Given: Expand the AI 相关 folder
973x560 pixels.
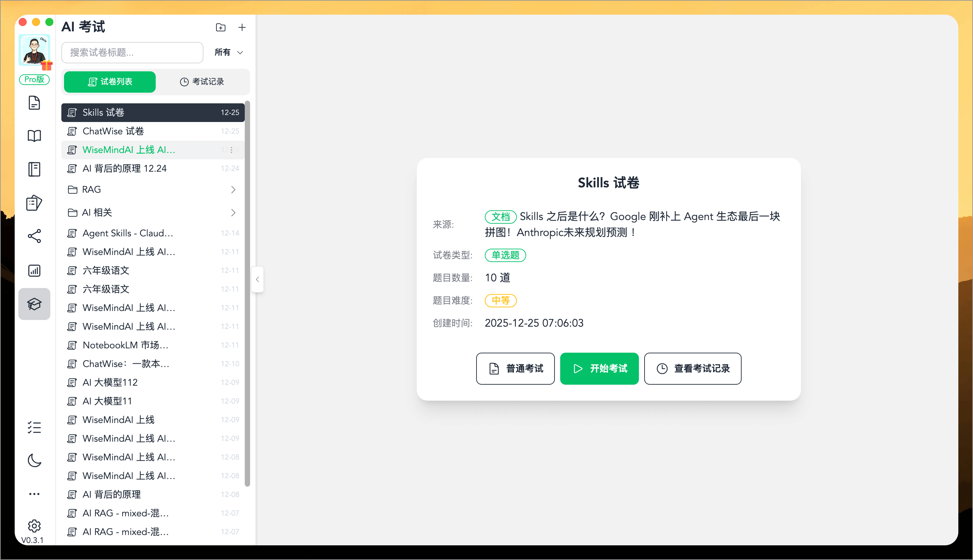Looking at the screenshot, I should (233, 212).
